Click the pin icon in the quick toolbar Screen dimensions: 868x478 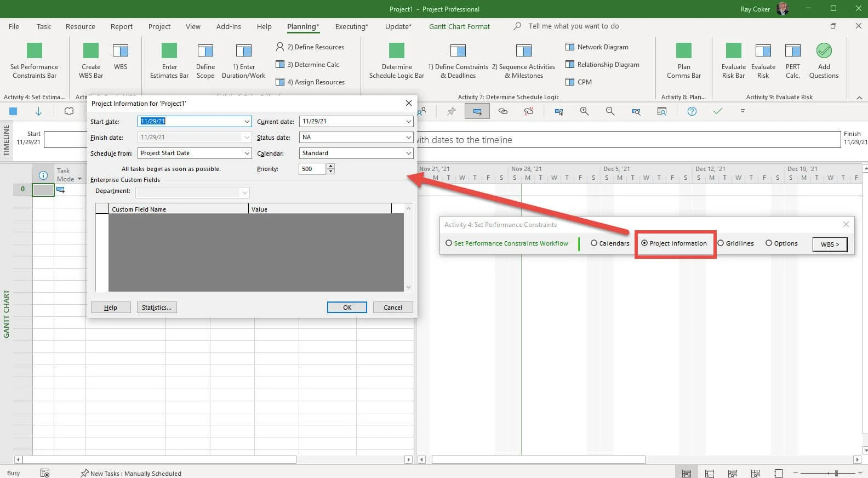451,111
